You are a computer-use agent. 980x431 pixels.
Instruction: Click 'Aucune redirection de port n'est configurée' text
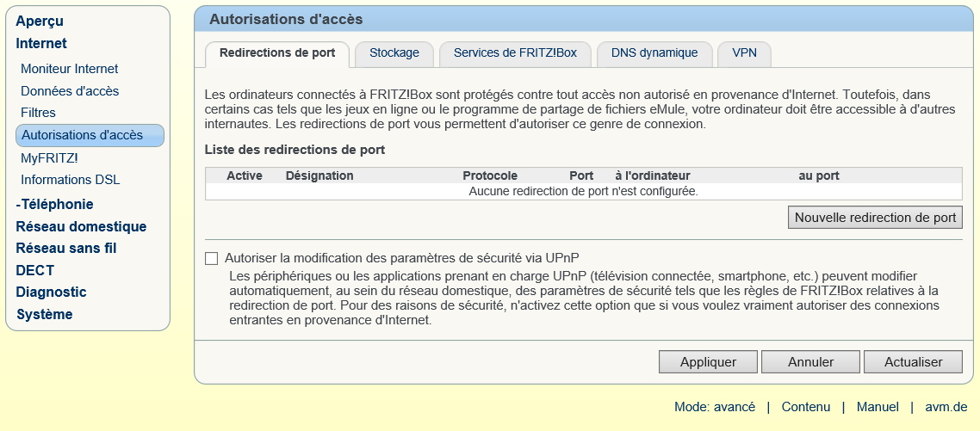[583, 191]
